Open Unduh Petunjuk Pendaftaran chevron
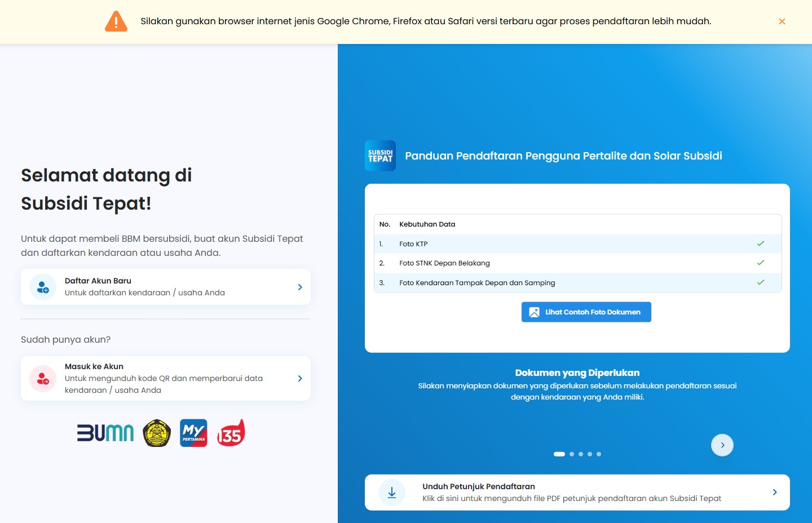 click(x=774, y=493)
